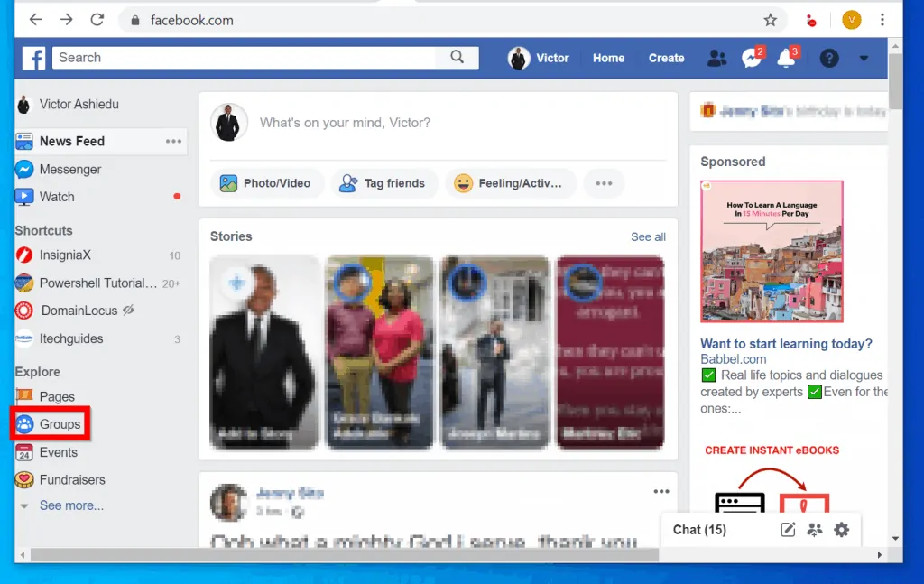The image size is (924, 584).
Task: Open notifications via the bell icon
Action: pos(787,58)
